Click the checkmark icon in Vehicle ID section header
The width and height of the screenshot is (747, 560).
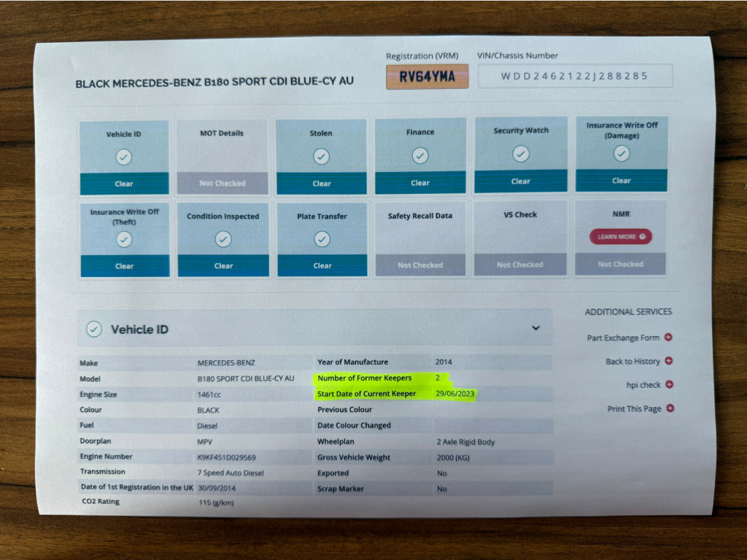pyautogui.click(x=94, y=329)
